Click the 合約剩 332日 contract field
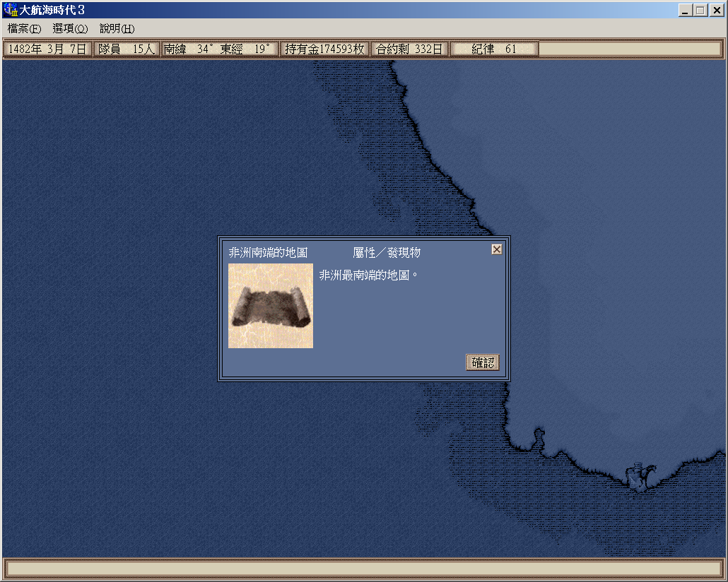The image size is (728, 582). (409, 49)
